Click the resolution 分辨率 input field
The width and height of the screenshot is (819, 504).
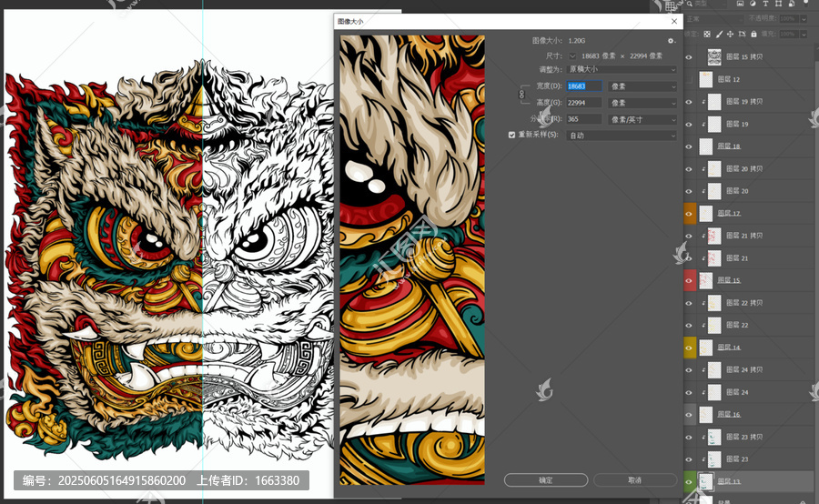coord(584,119)
